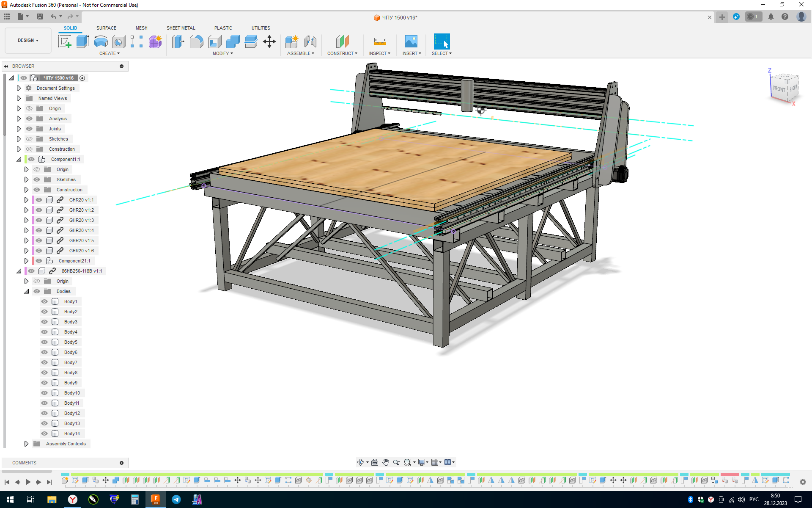Click the Insert image icon
This screenshot has width=812, height=508.
[411, 41]
